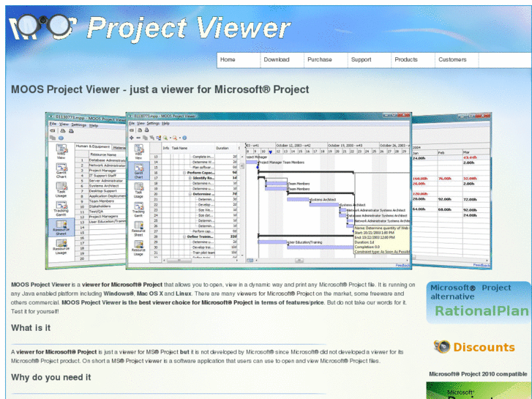Click the View menu in center screenshot window
The width and height of the screenshot is (532, 399).
click(141, 123)
